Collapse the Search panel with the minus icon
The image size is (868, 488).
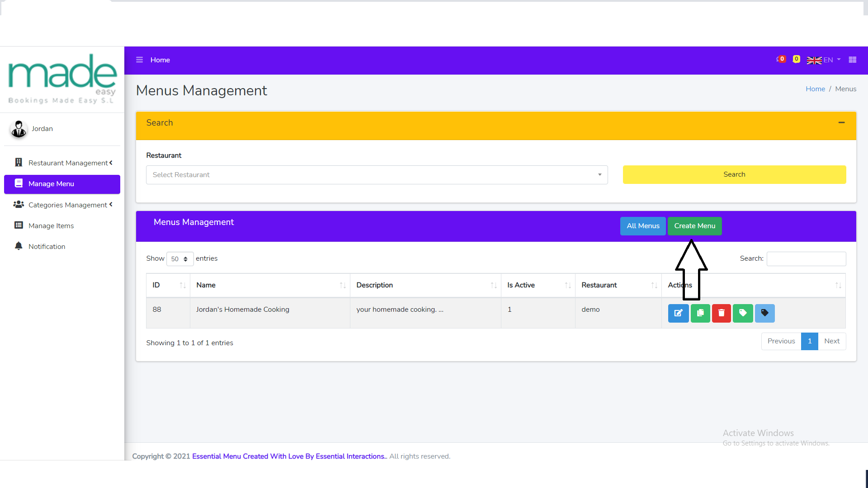coord(841,122)
